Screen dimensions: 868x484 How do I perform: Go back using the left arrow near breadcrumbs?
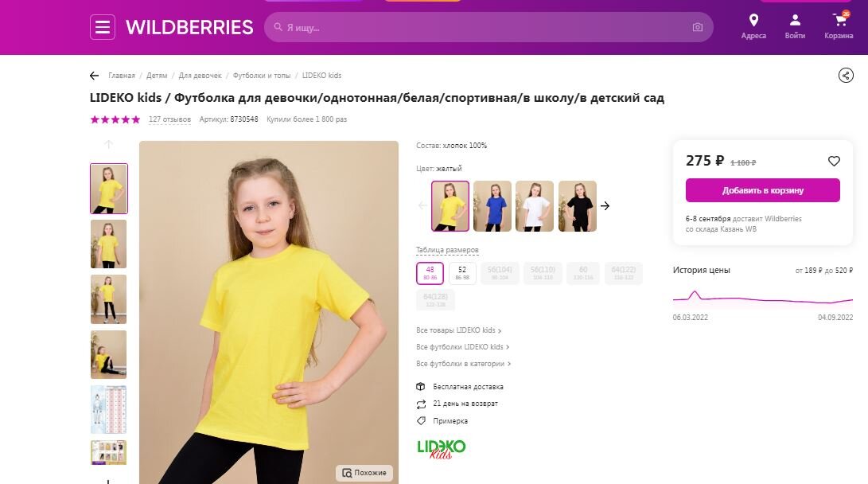pos(94,76)
